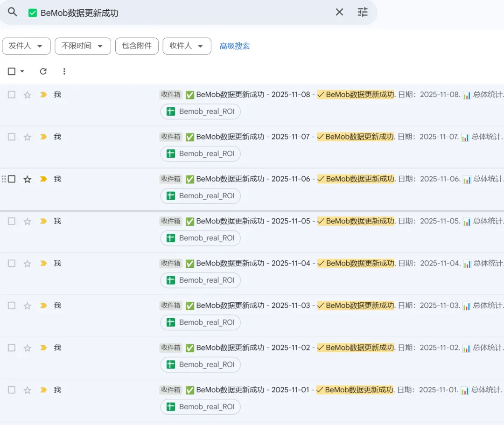Select the 2025-11-06 email checkbox
The image size is (504, 425).
[12, 179]
